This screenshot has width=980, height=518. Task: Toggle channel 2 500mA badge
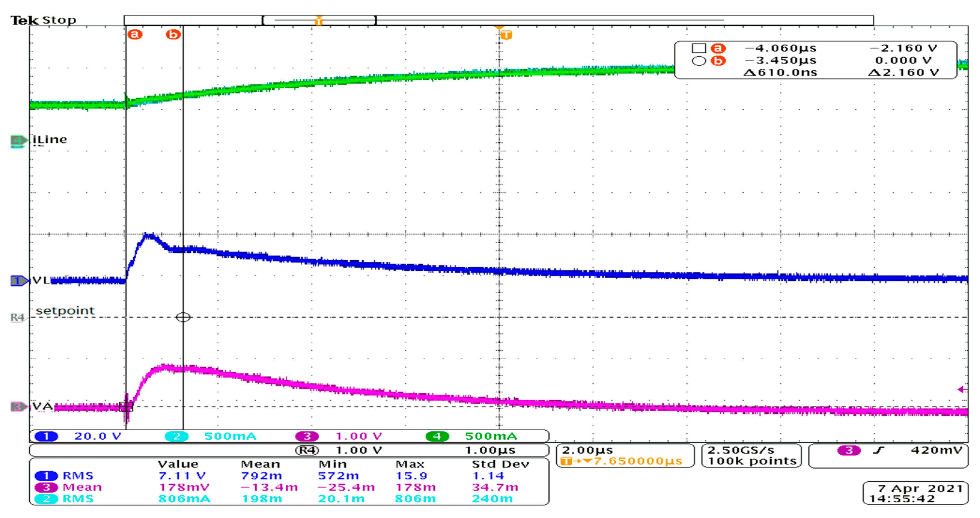tap(177, 436)
